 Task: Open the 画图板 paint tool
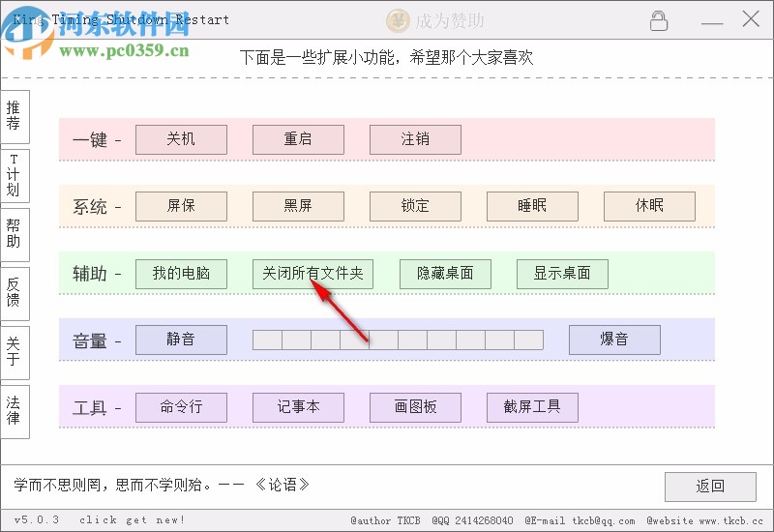coord(415,407)
